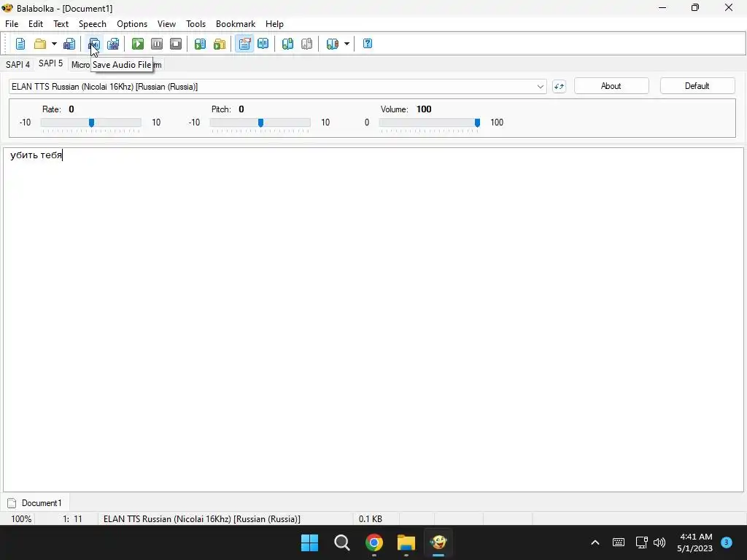747x560 pixels.
Task: Open the File menu
Action: (x=12, y=24)
